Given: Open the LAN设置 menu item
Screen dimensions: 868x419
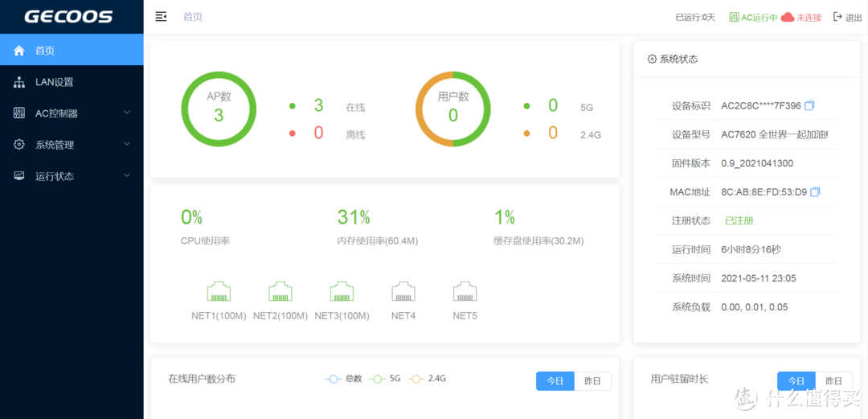Looking at the screenshot, I should click(54, 82).
